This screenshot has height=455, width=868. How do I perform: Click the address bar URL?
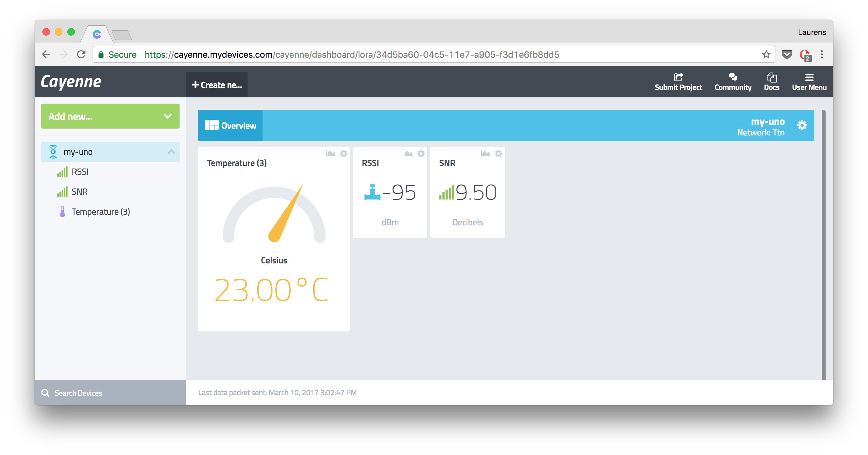pos(351,55)
